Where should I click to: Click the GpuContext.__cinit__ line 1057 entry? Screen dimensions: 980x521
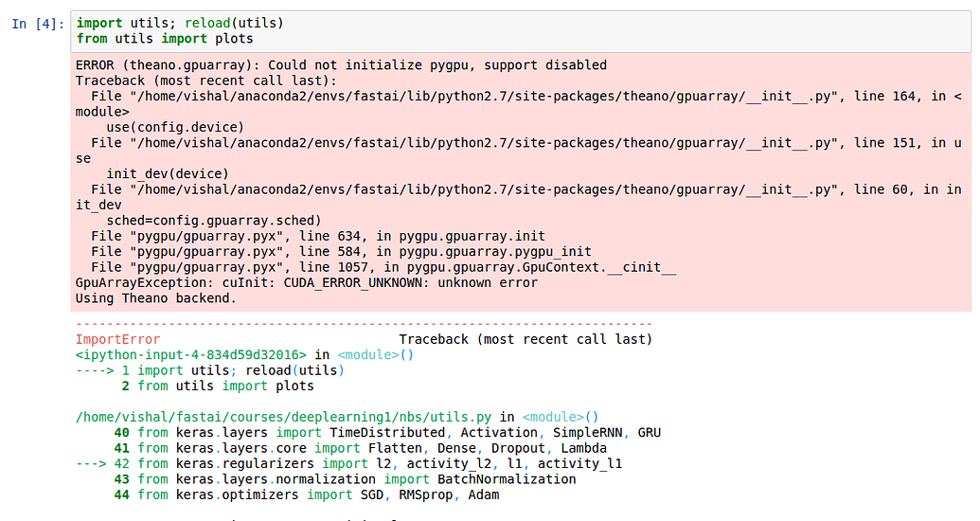click(383, 267)
